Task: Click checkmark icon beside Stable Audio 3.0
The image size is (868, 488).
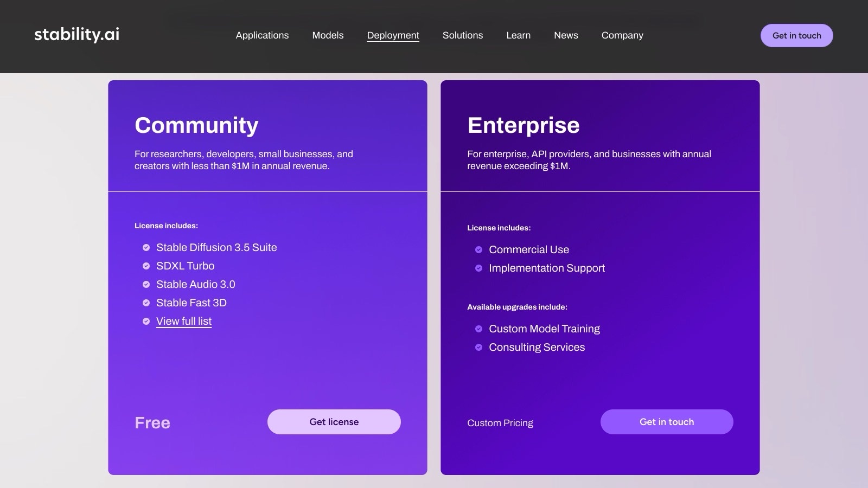Action: (x=146, y=285)
